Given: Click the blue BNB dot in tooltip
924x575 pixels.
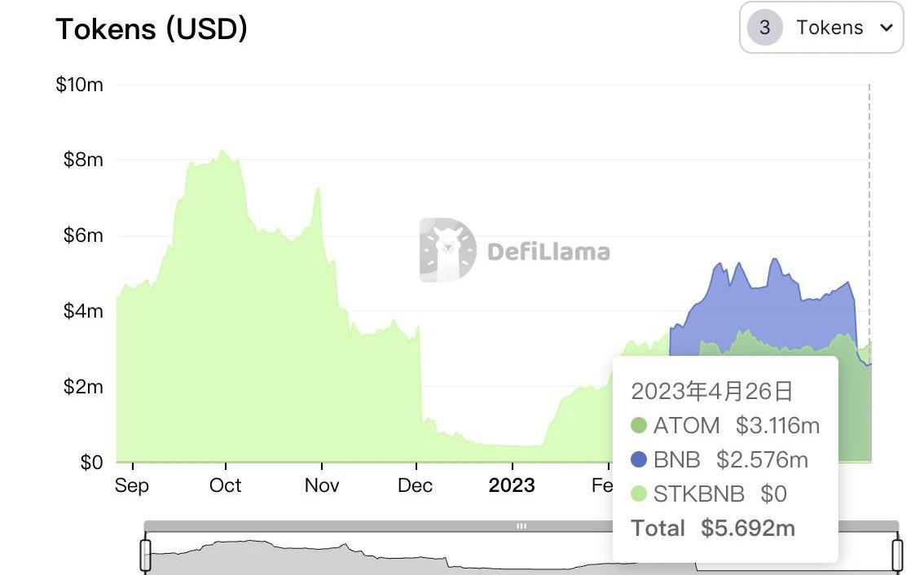Looking at the screenshot, I should [639, 459].
